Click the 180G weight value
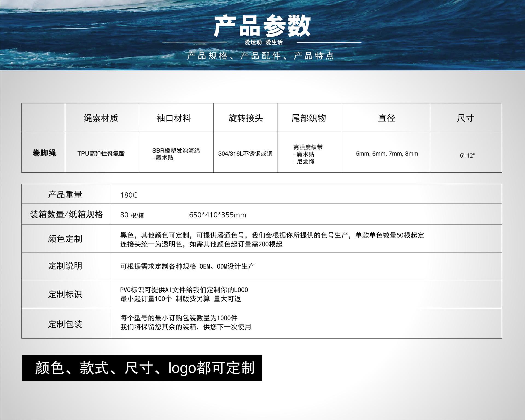This screenshot has width=525, height=420. point(129,195)
